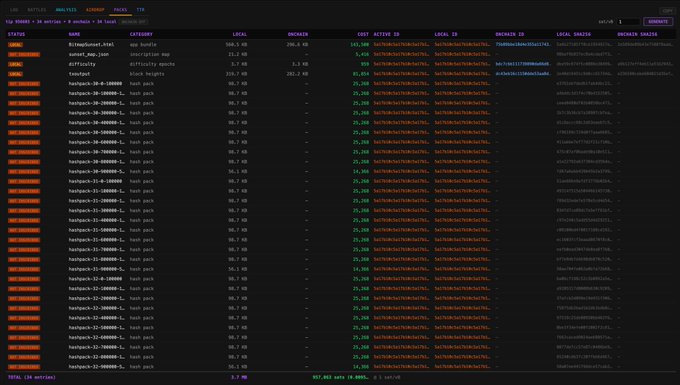Sort by the NAME column header
The image size is (680, 385).
[x=75, y=34]
